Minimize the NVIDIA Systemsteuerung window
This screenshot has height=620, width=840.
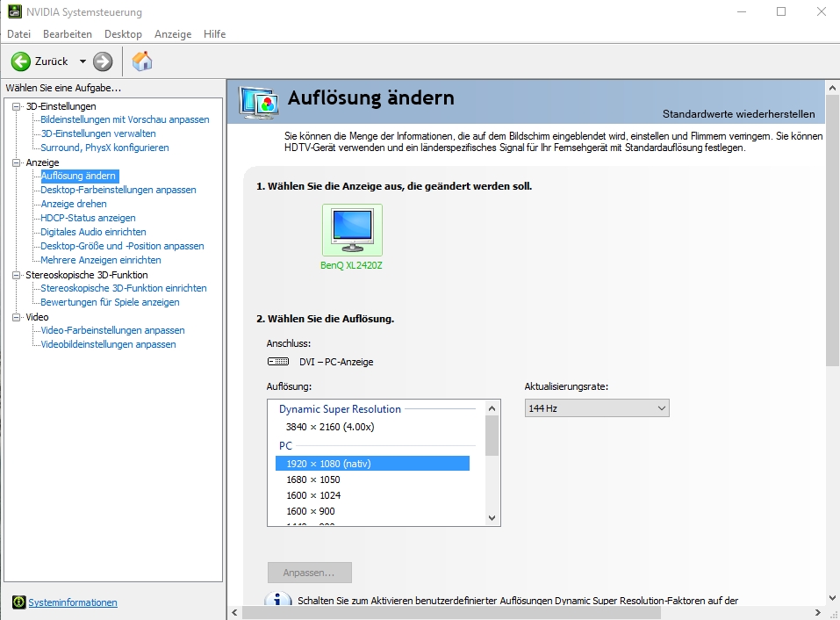click(x=742, y=11)
